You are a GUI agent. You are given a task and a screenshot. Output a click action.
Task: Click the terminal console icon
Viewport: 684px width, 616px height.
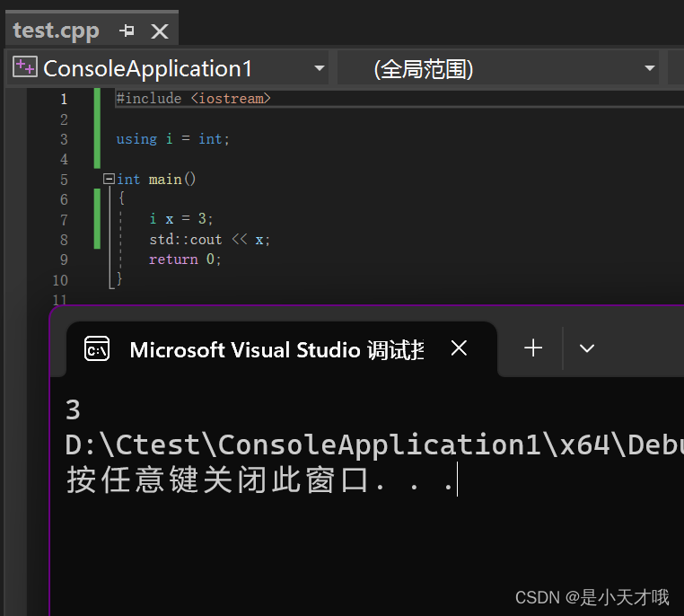(x=97, y=348)
